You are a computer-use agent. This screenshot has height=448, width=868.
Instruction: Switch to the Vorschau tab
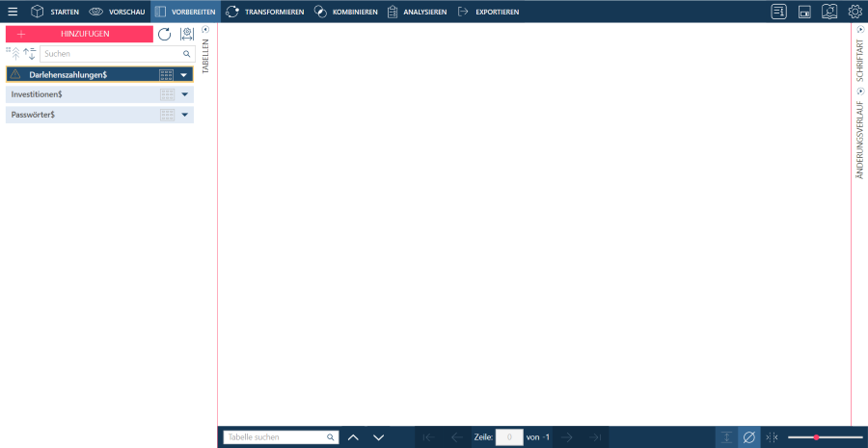coord(117,12)
